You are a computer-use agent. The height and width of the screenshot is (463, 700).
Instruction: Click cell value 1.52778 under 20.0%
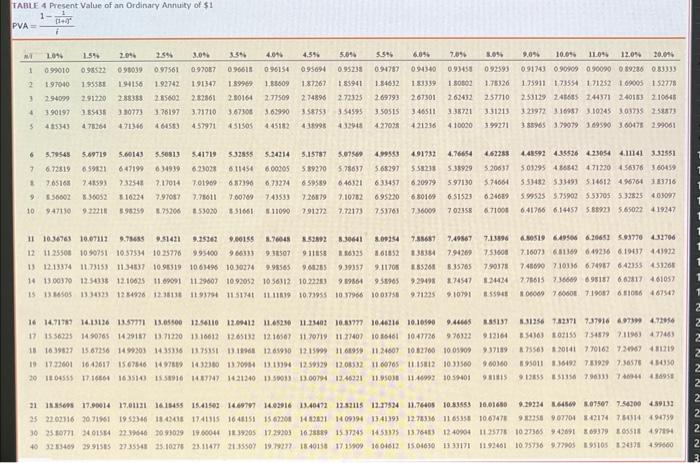point(664,83)
